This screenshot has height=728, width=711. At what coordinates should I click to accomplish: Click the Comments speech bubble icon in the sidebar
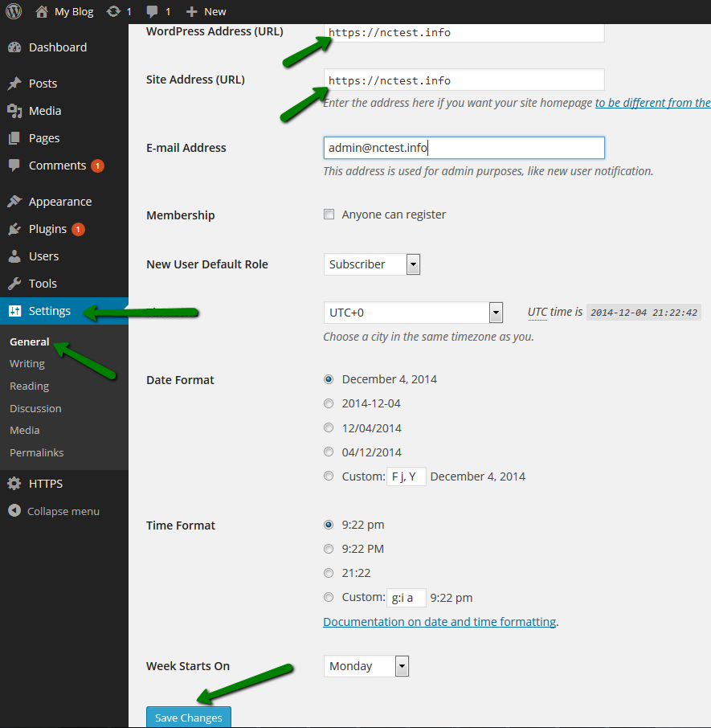14,165
